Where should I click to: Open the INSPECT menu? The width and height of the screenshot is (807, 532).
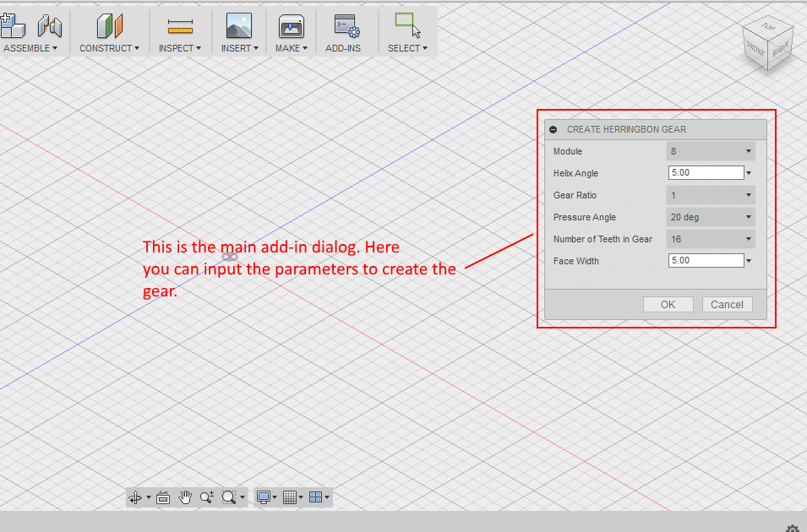[180, 48]
